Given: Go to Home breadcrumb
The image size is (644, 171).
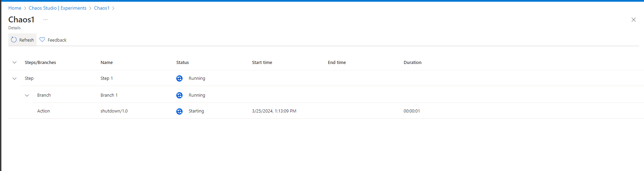Looking at the screenshot, I should [x=15, y=8].
